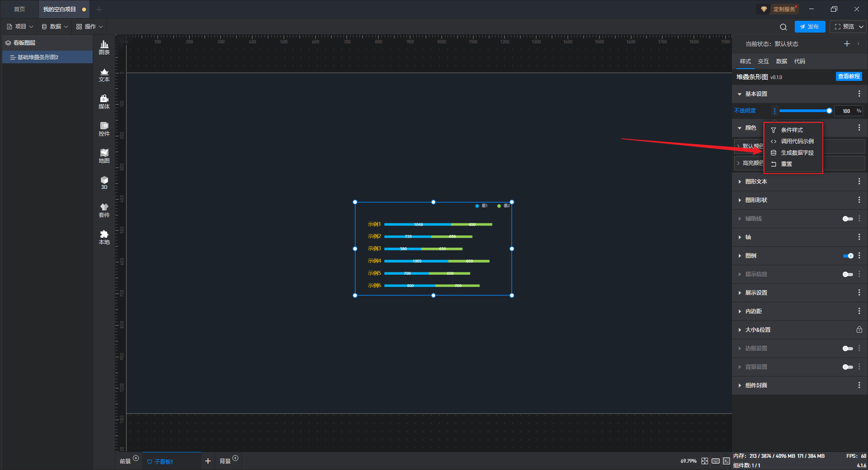The height and width of the screenshot is (470, 868).
Task: Click the plus icon to add state
Action: (847, 44)
